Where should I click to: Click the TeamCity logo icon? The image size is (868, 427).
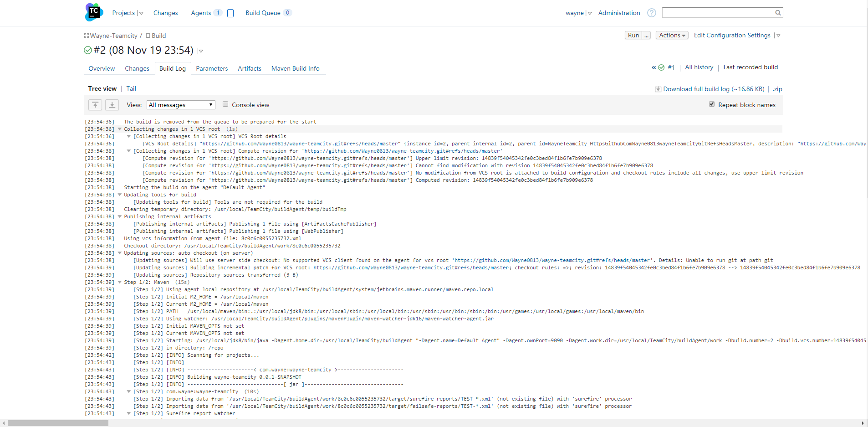[94, 12]
